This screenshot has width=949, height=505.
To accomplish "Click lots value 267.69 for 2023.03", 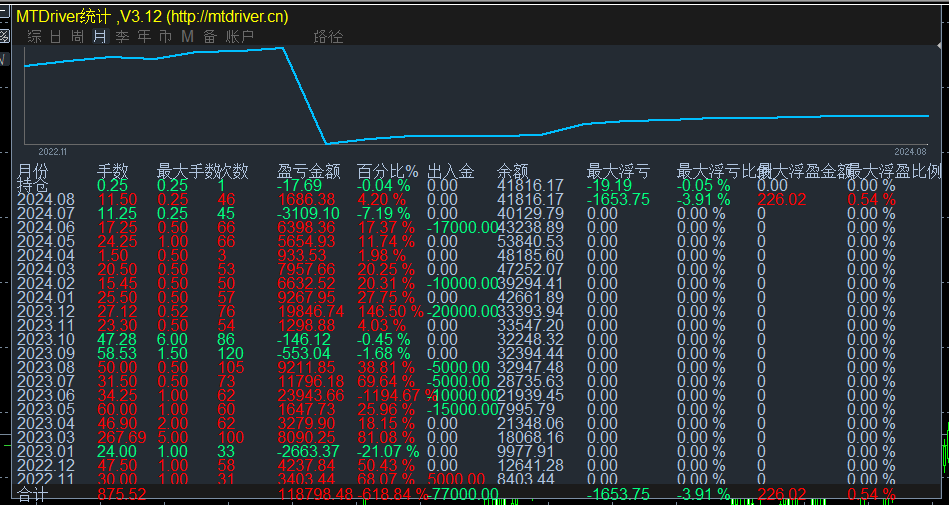I will pos(122,437).
